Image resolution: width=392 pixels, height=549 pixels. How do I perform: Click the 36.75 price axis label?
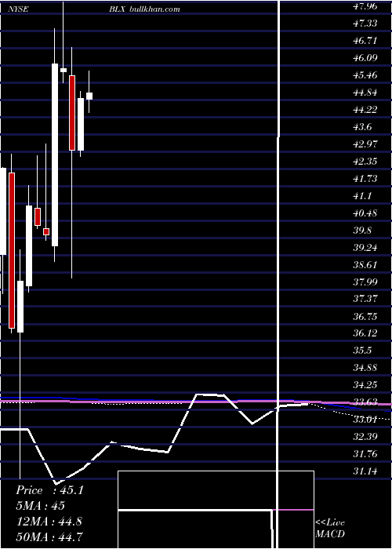(365, 316)
